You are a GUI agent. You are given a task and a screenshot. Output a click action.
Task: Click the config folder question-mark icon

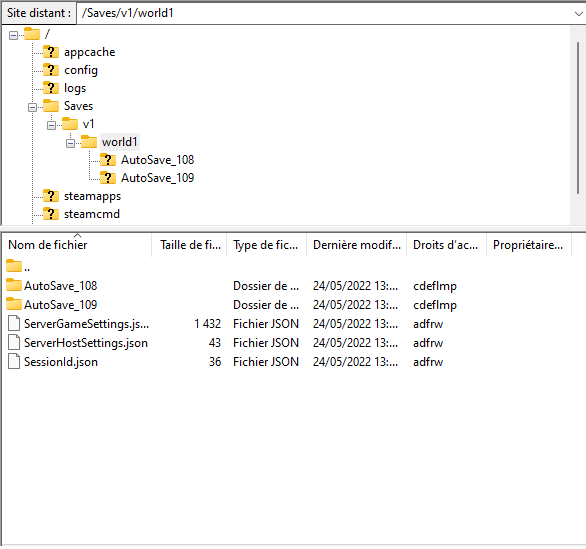(x=51, y=70)
